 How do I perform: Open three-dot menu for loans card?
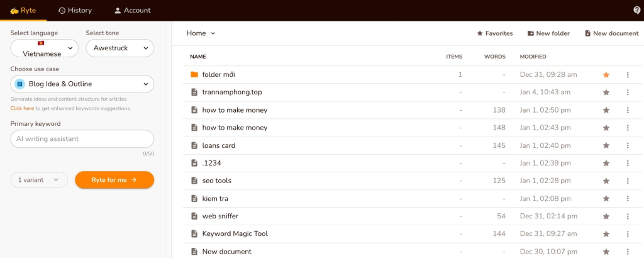(627, 145)
